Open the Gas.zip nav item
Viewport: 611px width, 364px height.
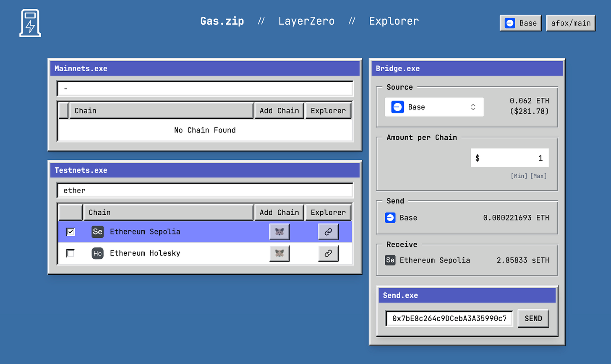click(222, 21)
